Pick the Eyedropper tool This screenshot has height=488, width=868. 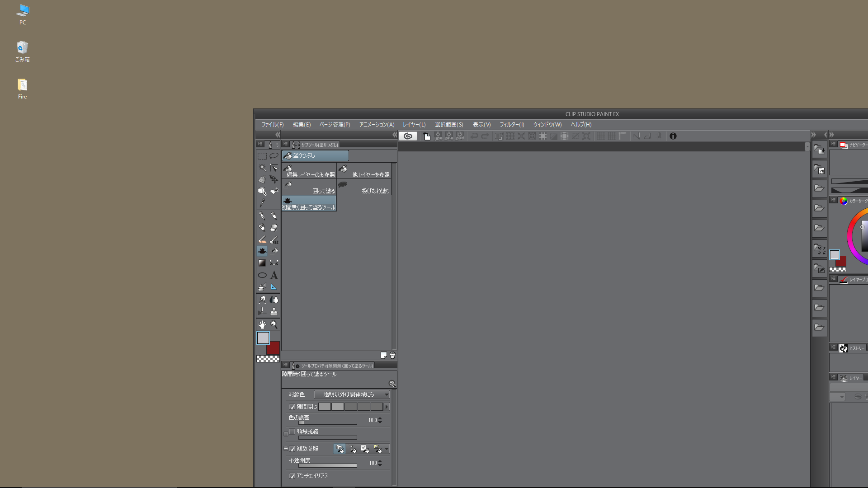click(262, 203)
